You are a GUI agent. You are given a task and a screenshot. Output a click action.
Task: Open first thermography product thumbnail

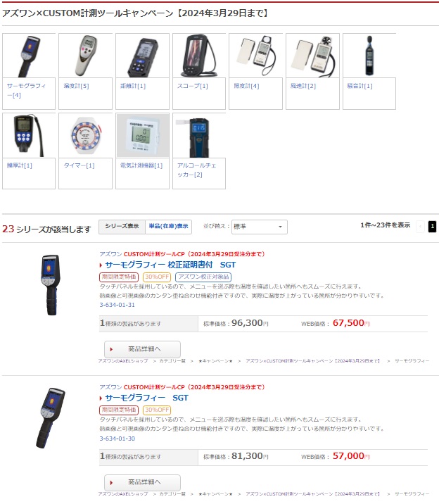tap(51, 285)
